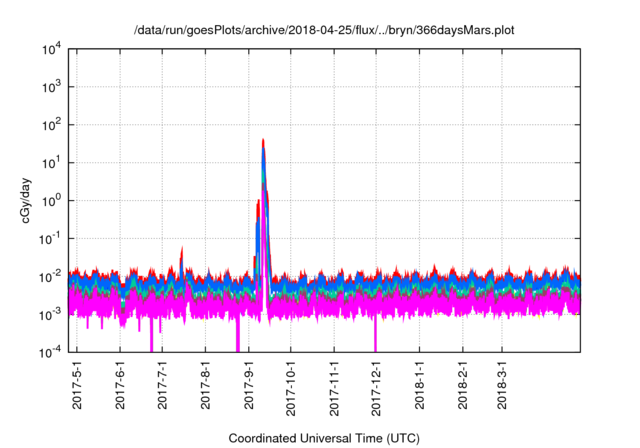Click the 10^-2 y-axis tick label
640x448 pixels.
50,277
